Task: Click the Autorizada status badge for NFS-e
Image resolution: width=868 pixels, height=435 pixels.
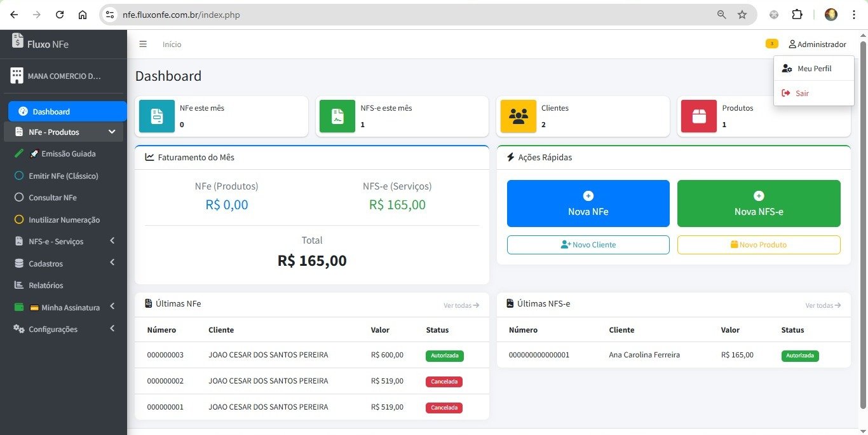Action: (x=799, y=356)
